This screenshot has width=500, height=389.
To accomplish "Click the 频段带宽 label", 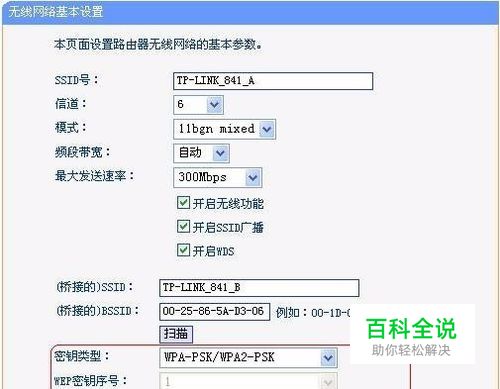I will 82,152.
